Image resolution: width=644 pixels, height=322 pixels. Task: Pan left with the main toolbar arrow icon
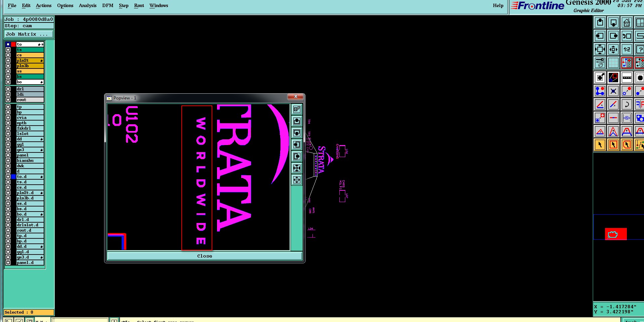point(600,36)
